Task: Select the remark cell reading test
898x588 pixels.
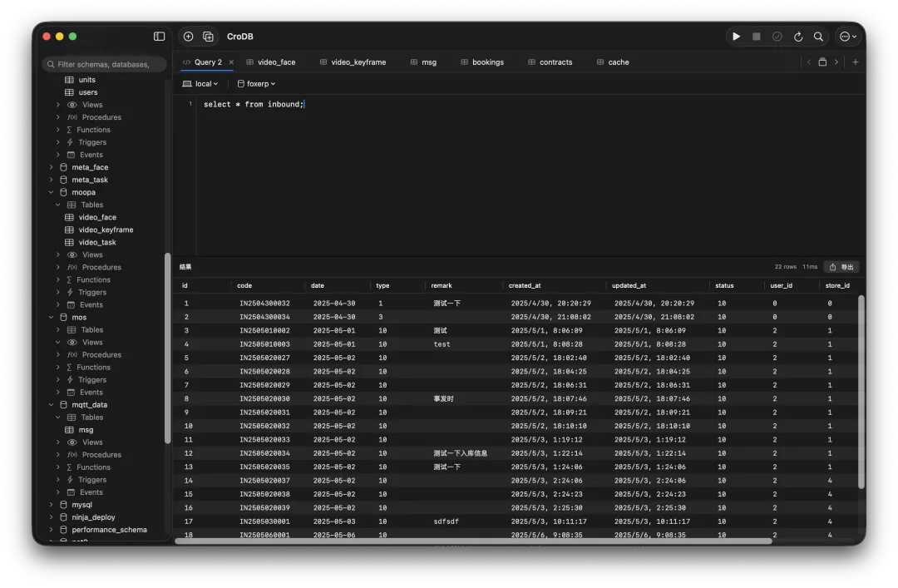Action: coord(442,344)
